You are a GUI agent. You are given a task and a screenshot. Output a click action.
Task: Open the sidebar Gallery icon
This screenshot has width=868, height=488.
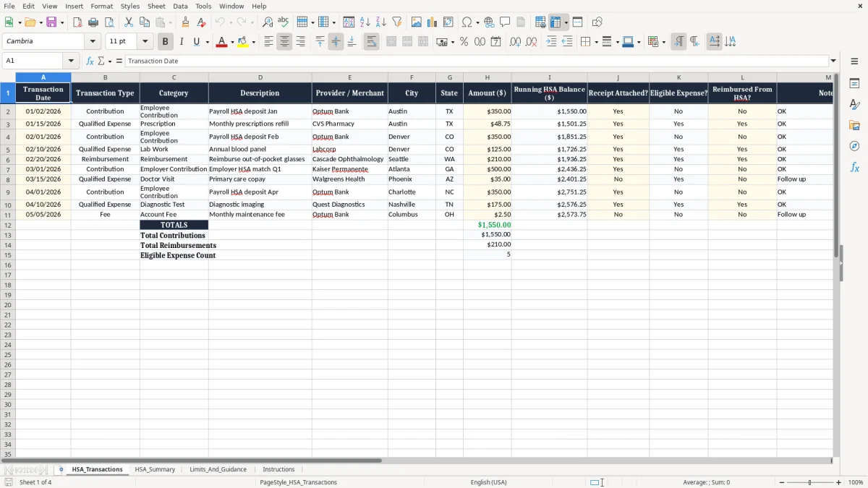click(854, 125)
